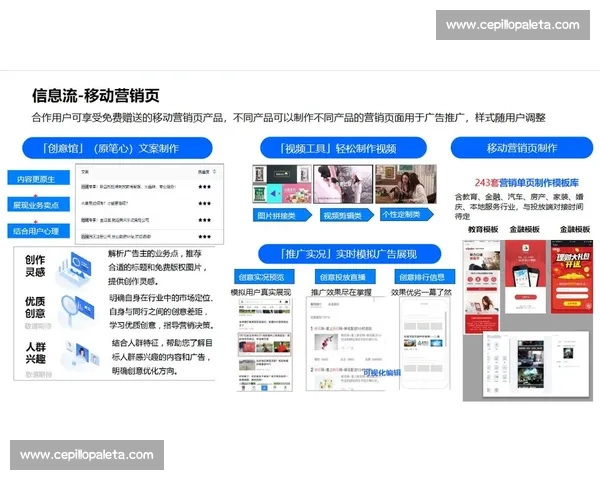Open the 推广效果尽在掌握 screenshot
600x480 pixels.
click(x=346, y=343)
